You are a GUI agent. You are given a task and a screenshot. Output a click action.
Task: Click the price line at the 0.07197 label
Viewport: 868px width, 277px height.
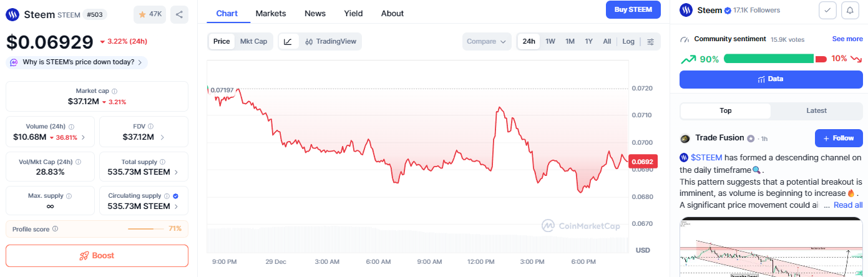(222, 90)
